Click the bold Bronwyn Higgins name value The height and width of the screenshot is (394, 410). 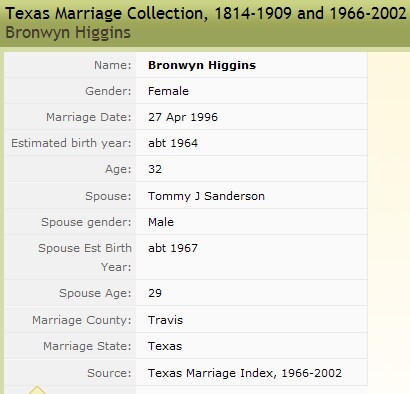pos(202,65)
